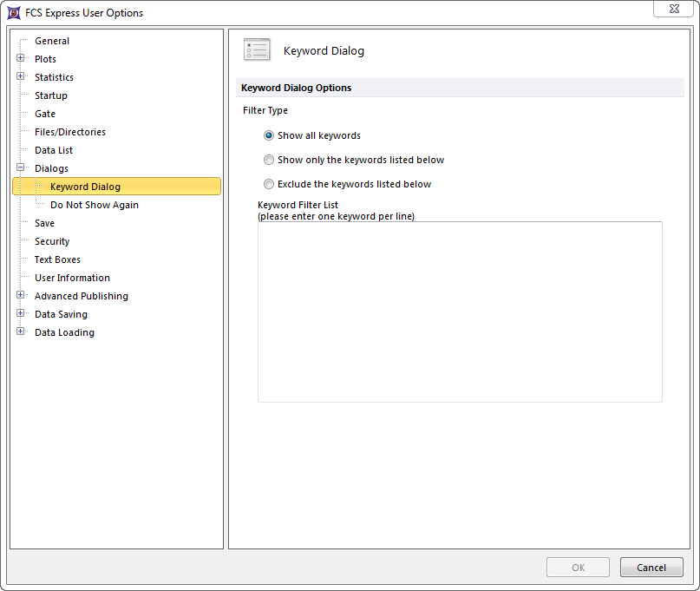Collapse the Dialogs tree node
700x591 pixels.
tap(21, 168)
